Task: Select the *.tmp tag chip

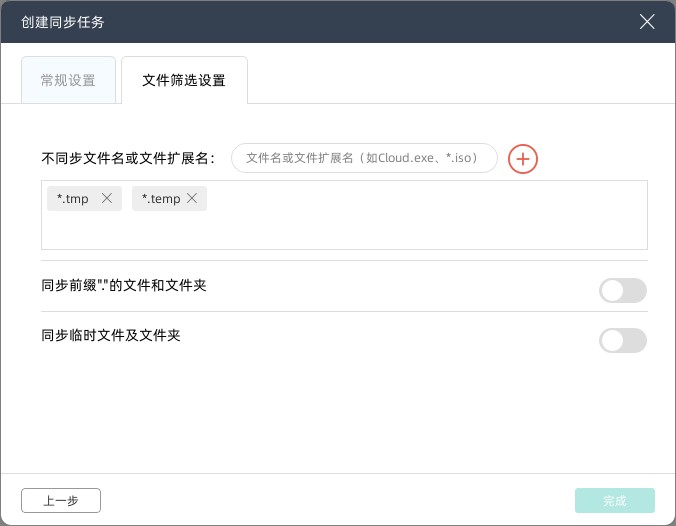Action: [x=73, y=198]
